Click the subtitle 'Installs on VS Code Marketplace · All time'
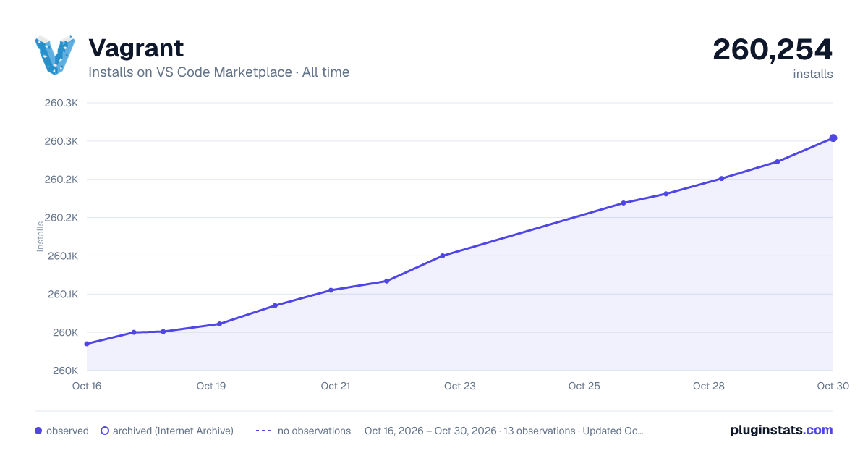Screen dimensions: 868x456 [218, 72]
